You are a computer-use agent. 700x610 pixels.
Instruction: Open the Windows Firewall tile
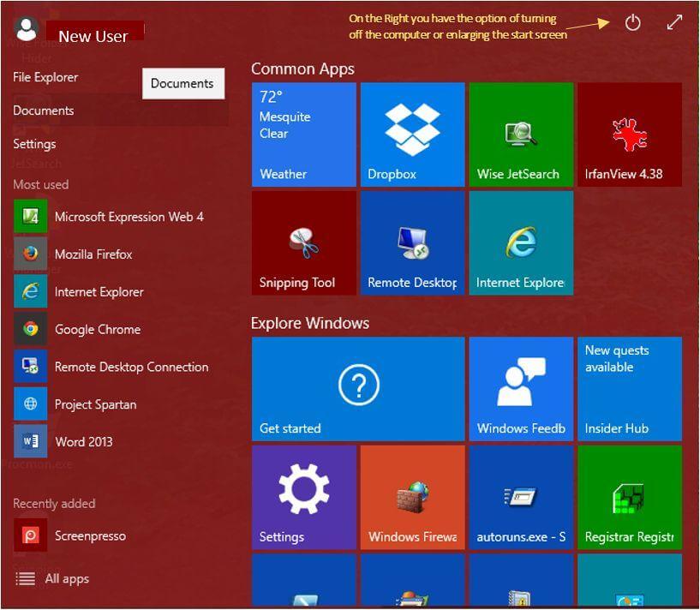[x=412, y=498]
